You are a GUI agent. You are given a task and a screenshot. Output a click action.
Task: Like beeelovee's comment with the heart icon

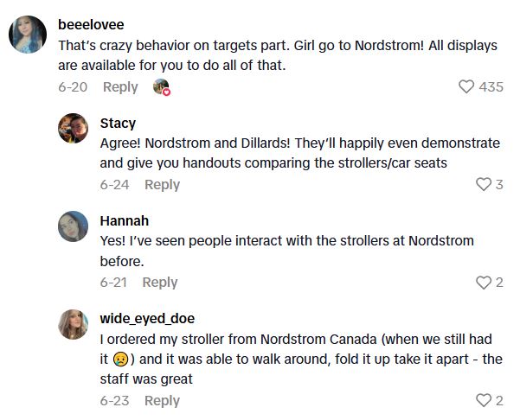point(467,86)
